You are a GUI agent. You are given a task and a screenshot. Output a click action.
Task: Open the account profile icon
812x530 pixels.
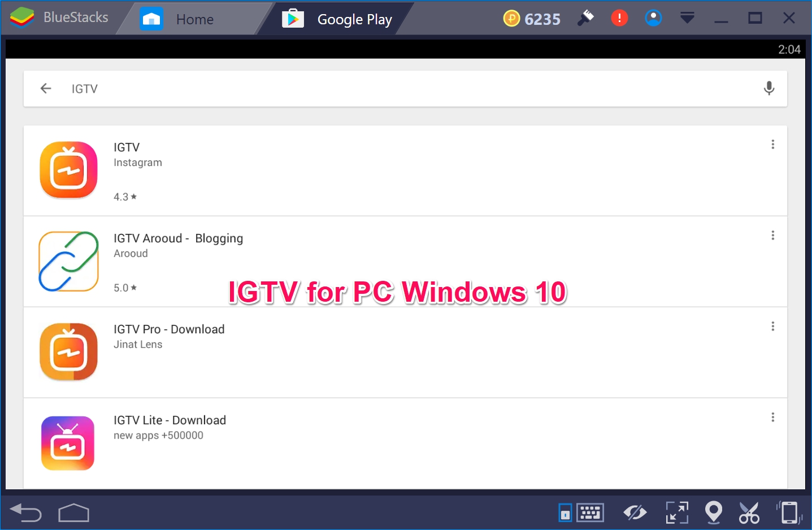tap(653, 18)
